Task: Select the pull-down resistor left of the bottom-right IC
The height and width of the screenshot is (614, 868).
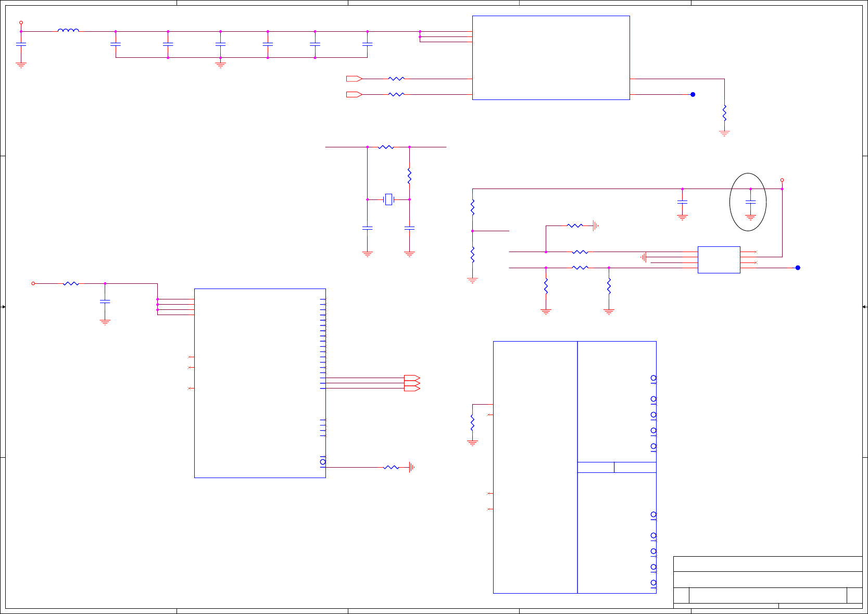Action: tap(472, 422)
